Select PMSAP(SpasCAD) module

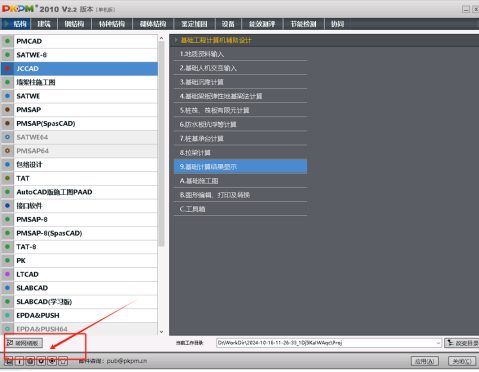click(79, 124)
